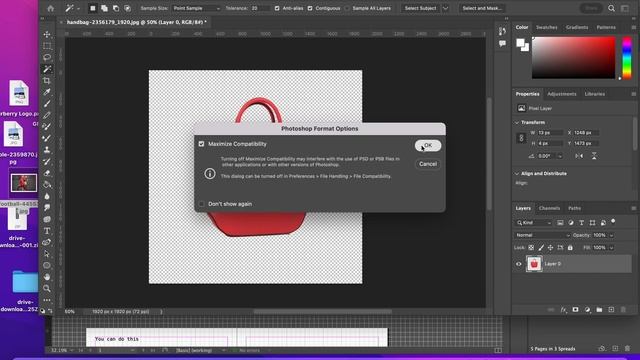
Task: Switch to the Paths tab
Action: pyautogui.click(x=574, y=208)
